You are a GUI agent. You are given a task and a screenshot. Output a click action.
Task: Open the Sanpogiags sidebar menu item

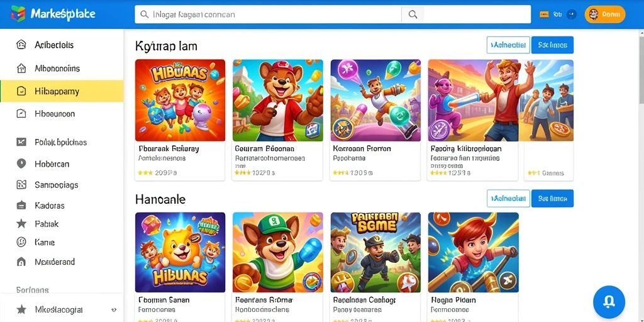pyautogui.click(x=62, y=185)
